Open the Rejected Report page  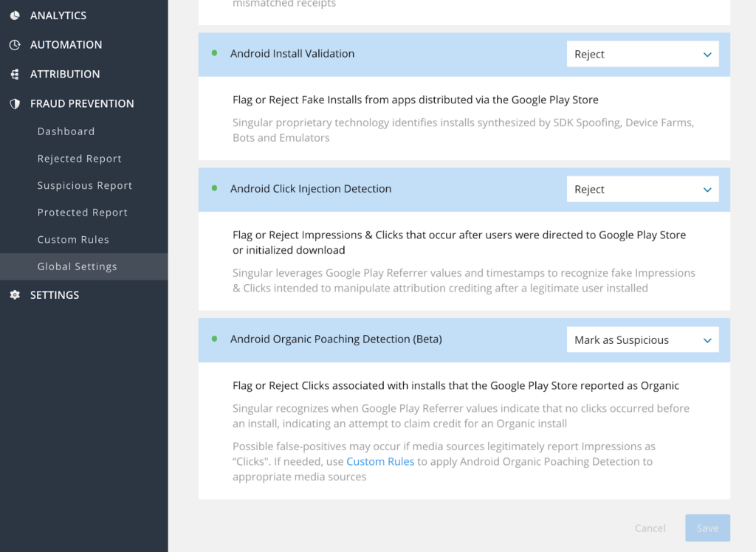[79, 158]
